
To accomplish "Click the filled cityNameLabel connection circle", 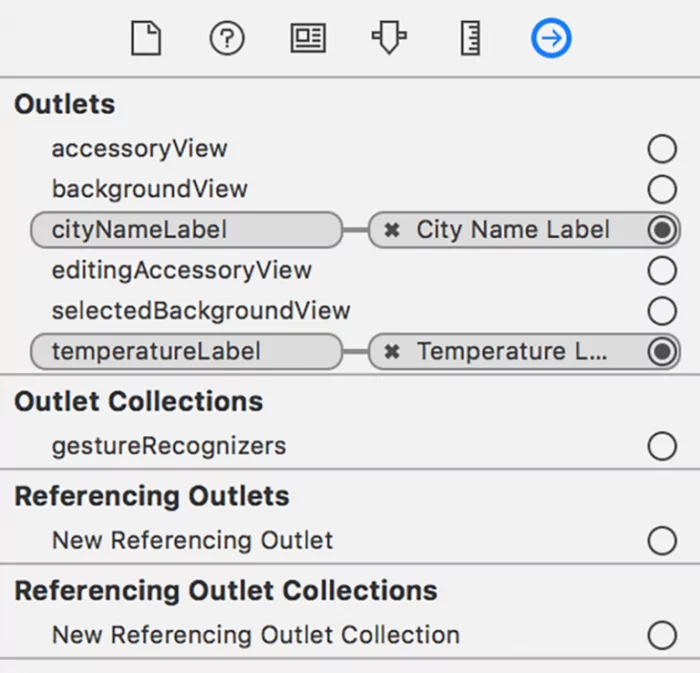I will coord(662,230).
